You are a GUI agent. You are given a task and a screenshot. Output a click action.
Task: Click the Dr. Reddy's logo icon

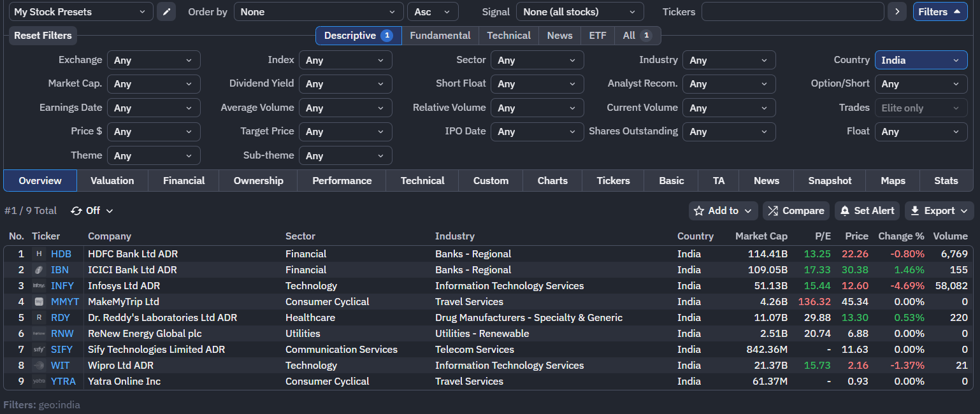point(39,318)
